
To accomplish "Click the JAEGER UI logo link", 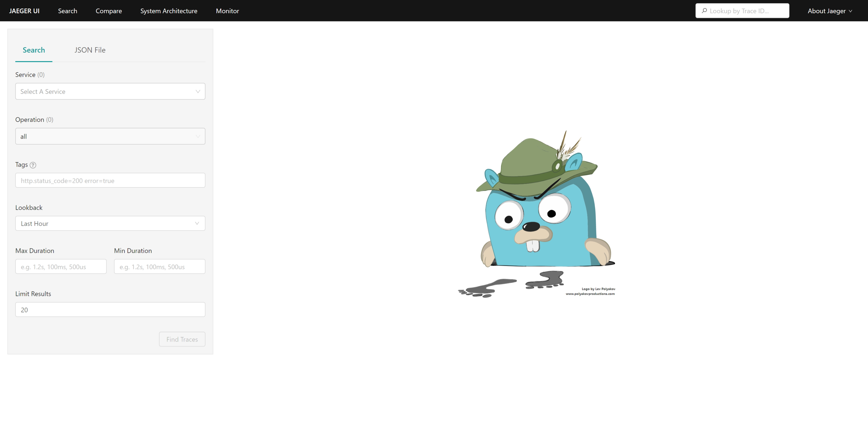I will click(24, 11).
